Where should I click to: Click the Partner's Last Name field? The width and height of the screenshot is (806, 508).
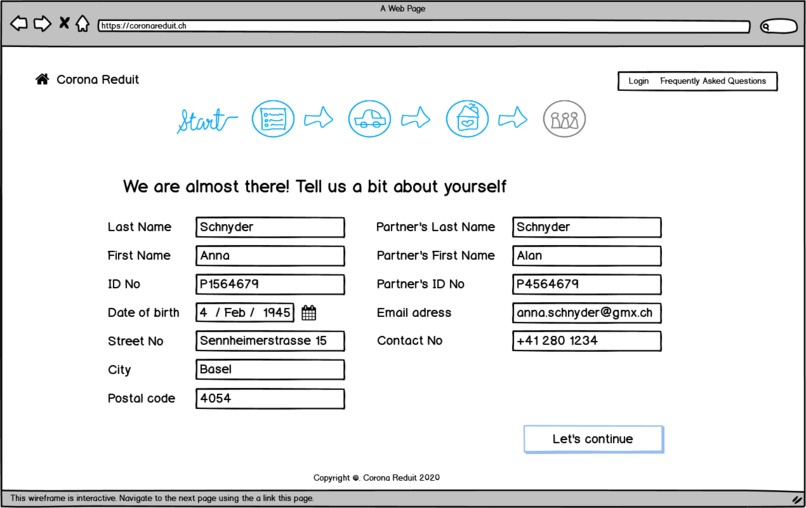click(x=587, y=227)
